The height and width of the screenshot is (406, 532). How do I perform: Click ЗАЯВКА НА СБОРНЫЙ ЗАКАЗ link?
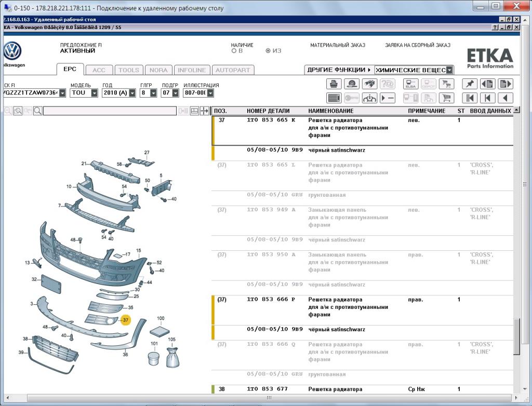coord(418,45)
